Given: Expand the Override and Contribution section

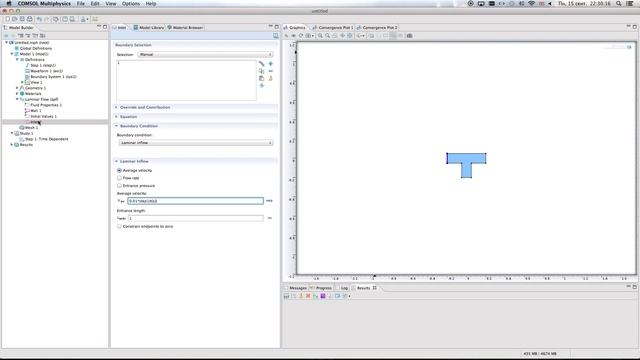Looking at the screenshot, I should [116, 107].
